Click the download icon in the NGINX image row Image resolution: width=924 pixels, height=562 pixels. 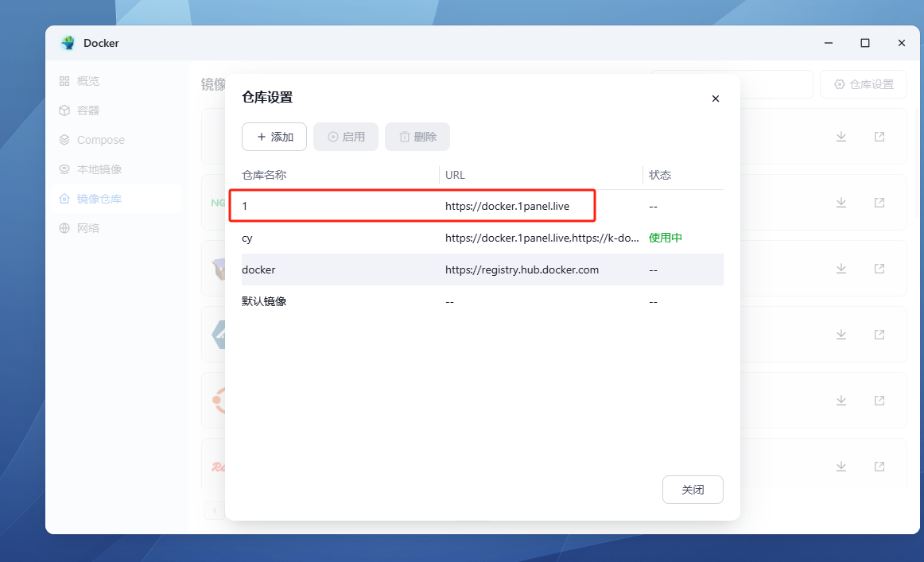click(841, 203)
